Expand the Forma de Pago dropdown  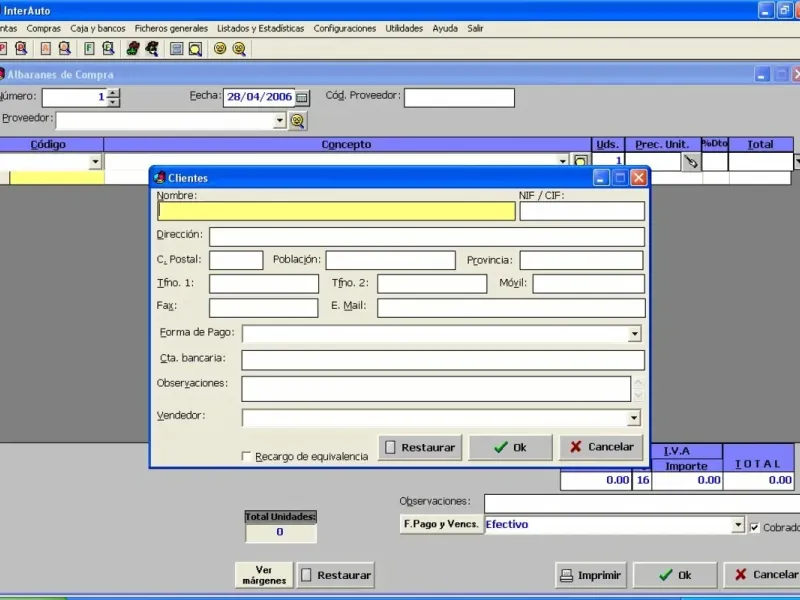634,334
